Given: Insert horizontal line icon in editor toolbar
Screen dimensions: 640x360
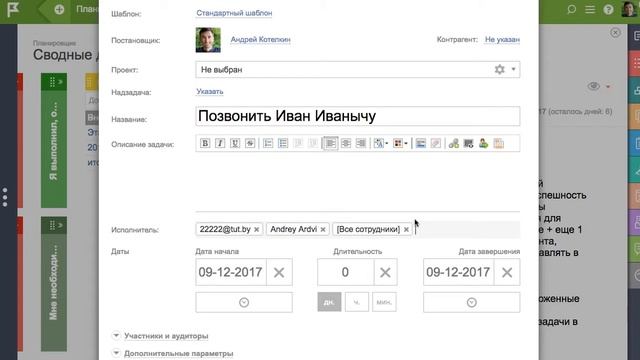Looking at the screenshot, I should [x=420, y=143].
